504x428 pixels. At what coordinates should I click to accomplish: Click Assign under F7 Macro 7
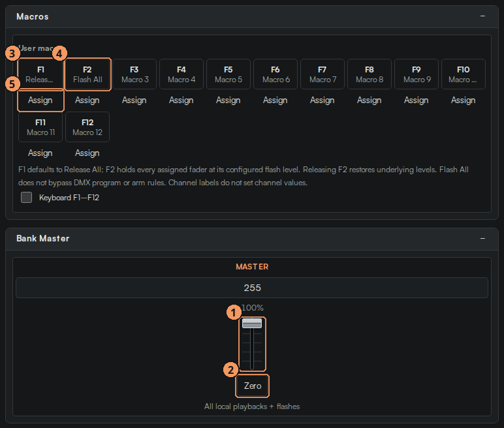(x=323, y=100)
